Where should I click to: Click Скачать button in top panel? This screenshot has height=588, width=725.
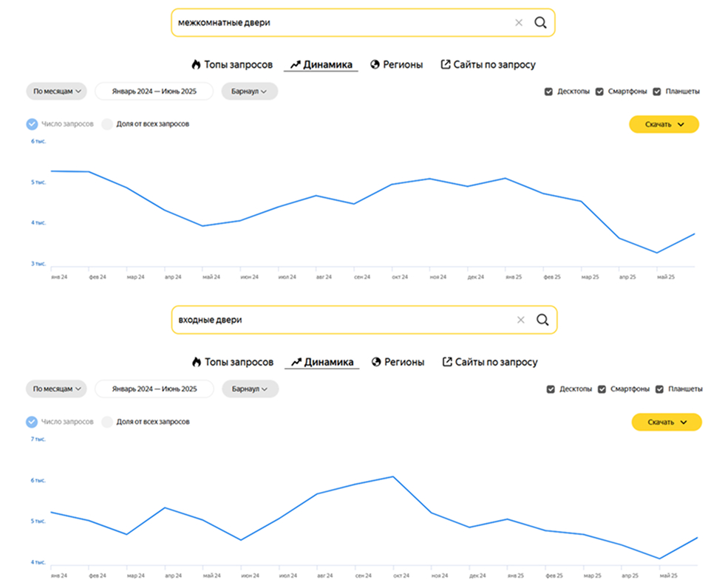pyautogui.click(x=664, y=124)
